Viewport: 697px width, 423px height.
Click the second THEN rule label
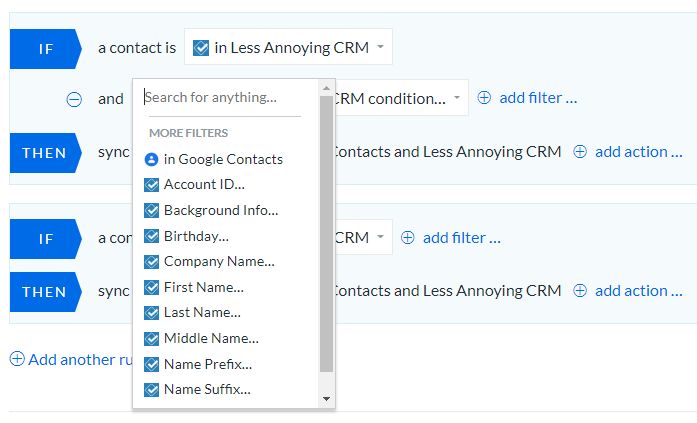[46, 292]
